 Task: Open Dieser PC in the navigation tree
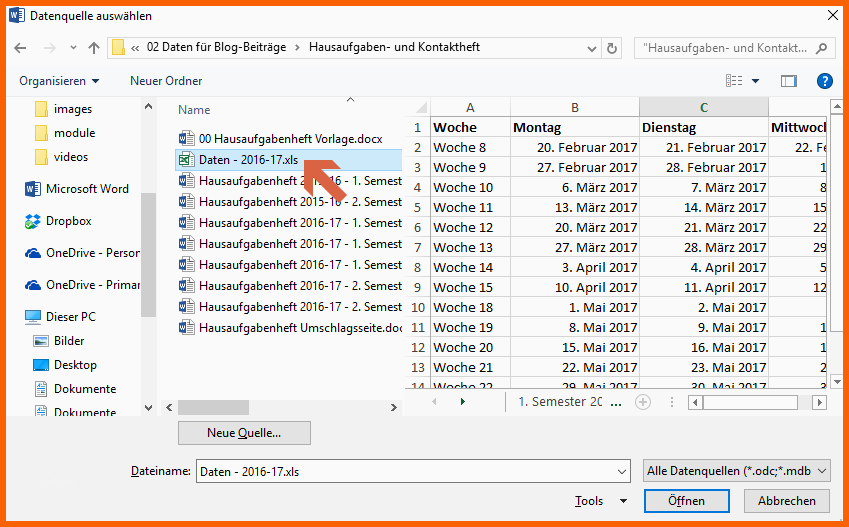[70, 317]
